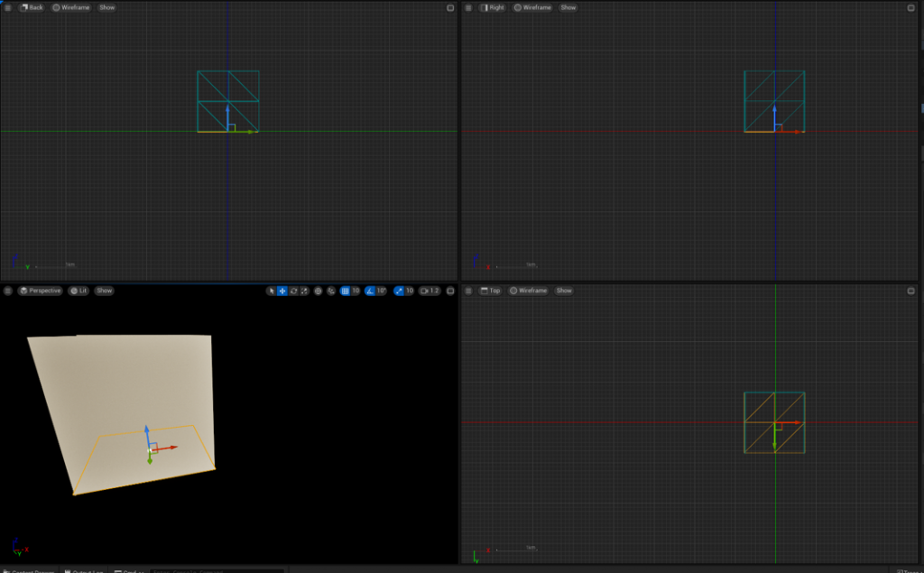Open the rotation snap angle 10° dropdown
The image size is (924, 573).
coord(382,291)
